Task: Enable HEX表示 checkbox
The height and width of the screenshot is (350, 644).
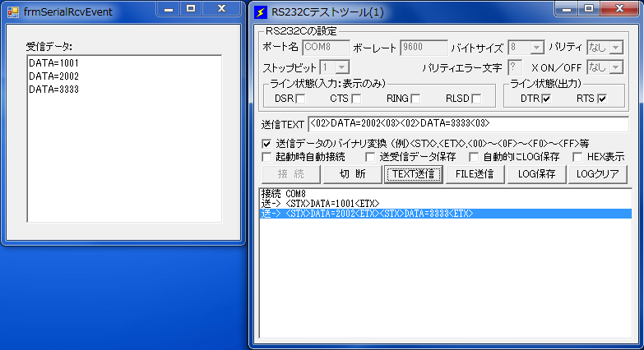Action: pyautogui.click(x=577, y=157)
